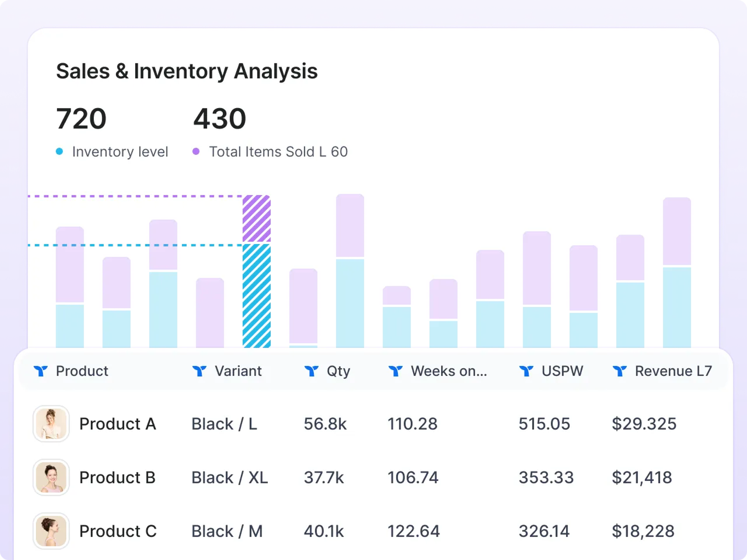Click the 720 inventory level figure
The height and width of the screenshot is (560, 747).
coord(81,119)
